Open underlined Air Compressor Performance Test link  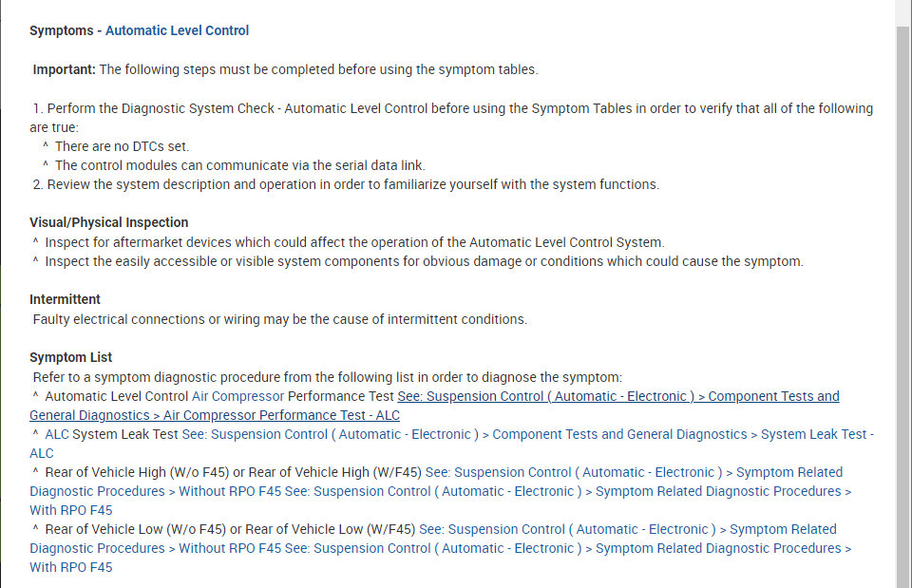[x=617, y=396]
